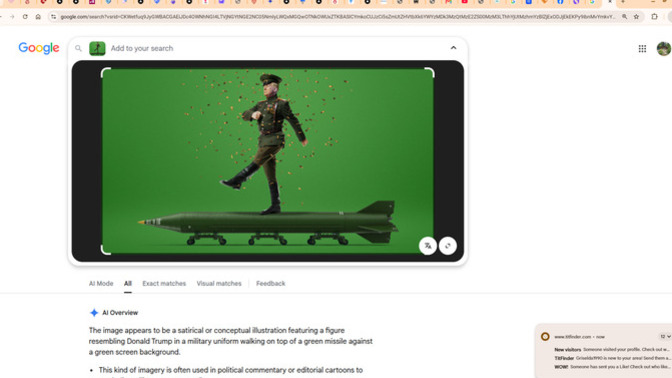
Task: Open site information icon in address bar
Action: (x=54, y=17)
